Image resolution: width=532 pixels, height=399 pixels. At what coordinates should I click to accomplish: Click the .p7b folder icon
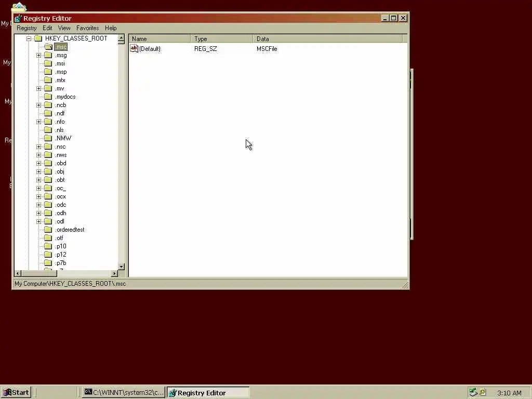[48, 263]
